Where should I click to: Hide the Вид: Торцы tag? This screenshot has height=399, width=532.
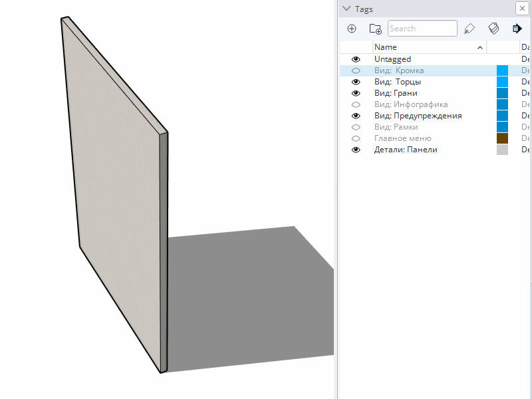click(x=356, y=82)
